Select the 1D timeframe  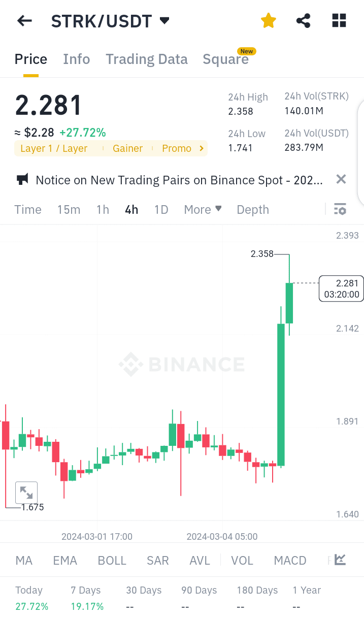tap(161, 209)
